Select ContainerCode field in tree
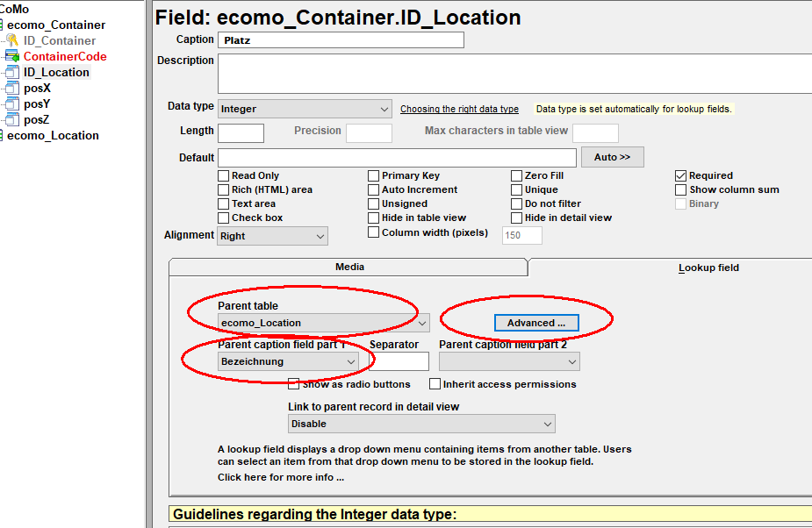 [x=65, y=56]
